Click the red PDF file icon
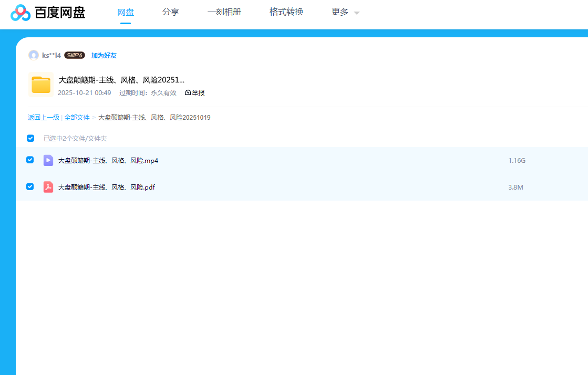Viewport: 588px width, 375px height. pyautogui.click(x=48, y=187)
